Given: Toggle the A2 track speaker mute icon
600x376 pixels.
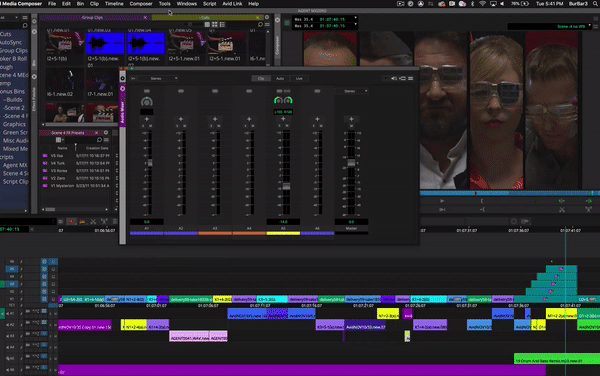Looking at the screenshot, I should pos(8,325).
